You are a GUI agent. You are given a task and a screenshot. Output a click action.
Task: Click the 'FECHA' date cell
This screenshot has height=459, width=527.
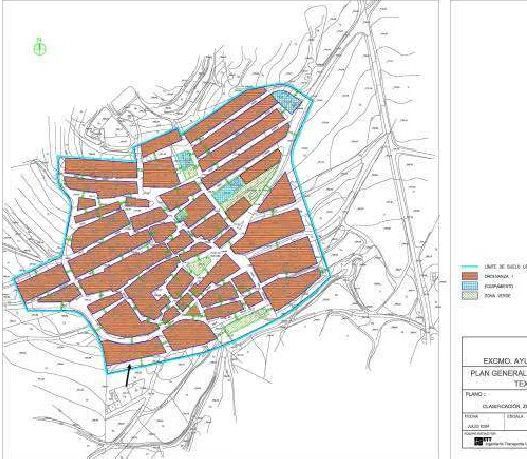(484, 421)
